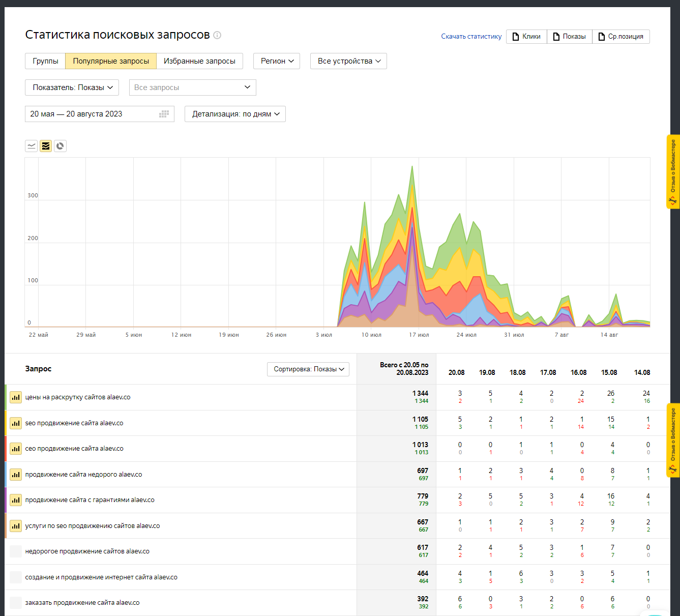Enable chart for 'создание и продвижение интернет сайта'

coord(16,577)
